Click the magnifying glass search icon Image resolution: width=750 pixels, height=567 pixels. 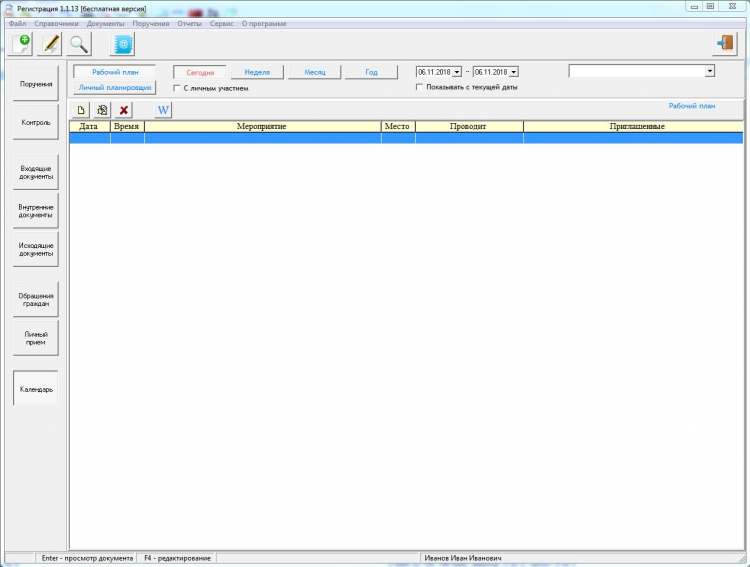[79, 44]
